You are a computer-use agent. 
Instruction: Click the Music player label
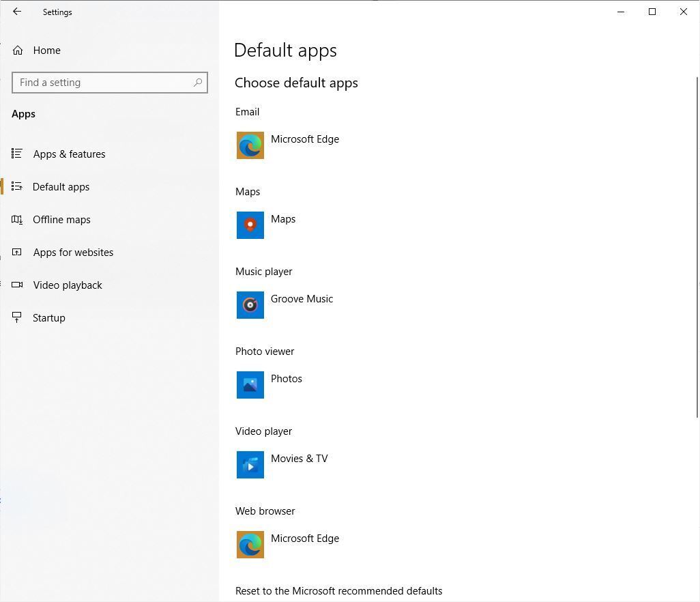pos(264,272)
